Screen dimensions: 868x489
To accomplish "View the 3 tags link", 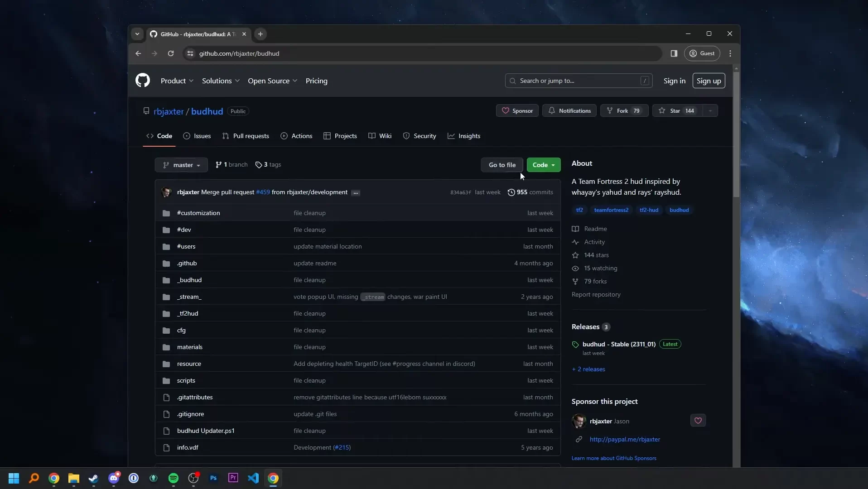I will pos(268,165).
